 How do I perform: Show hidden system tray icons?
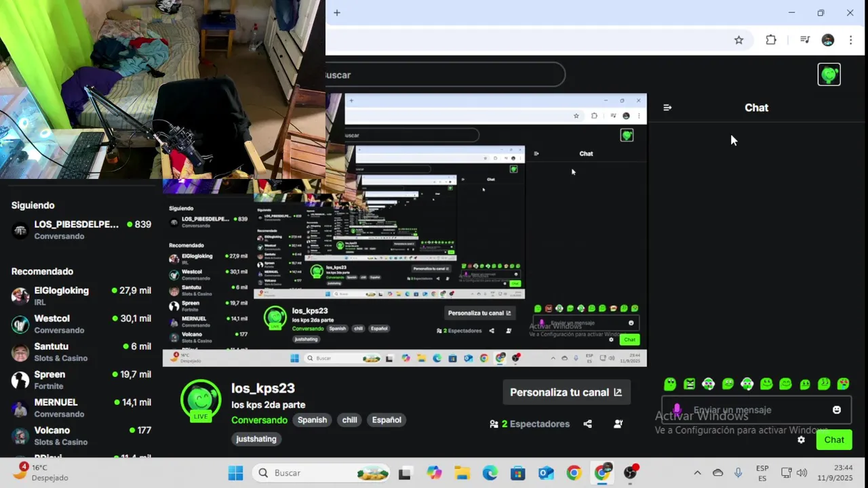pyautogui.click(x=697, y=473)
